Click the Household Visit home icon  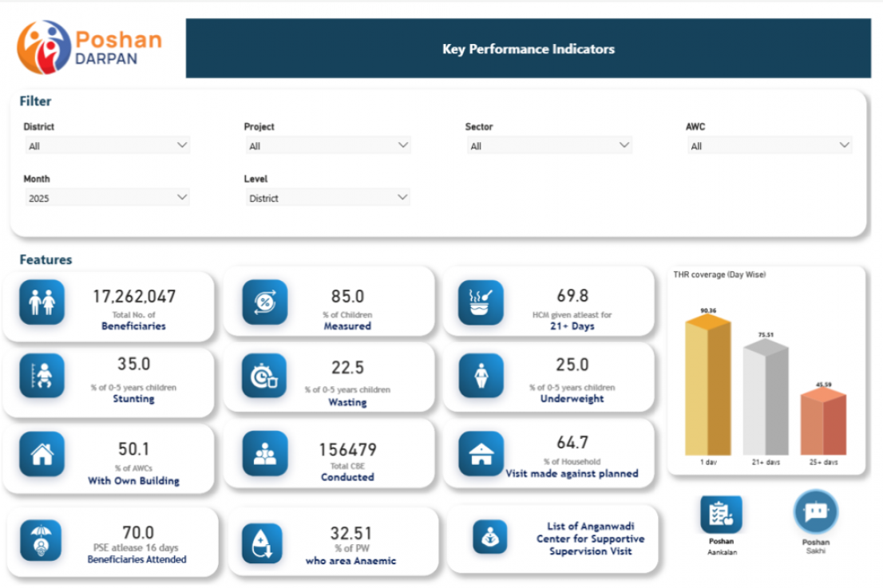click(x=481, y=454)
